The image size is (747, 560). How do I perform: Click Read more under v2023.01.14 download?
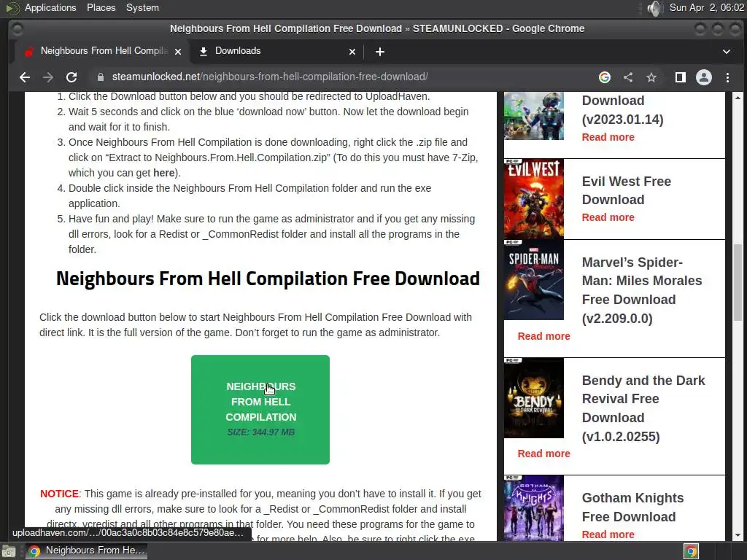point(608,137)
